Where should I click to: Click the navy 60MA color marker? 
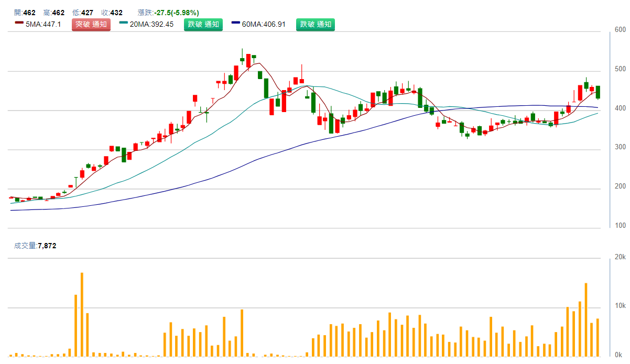(236, 23)
